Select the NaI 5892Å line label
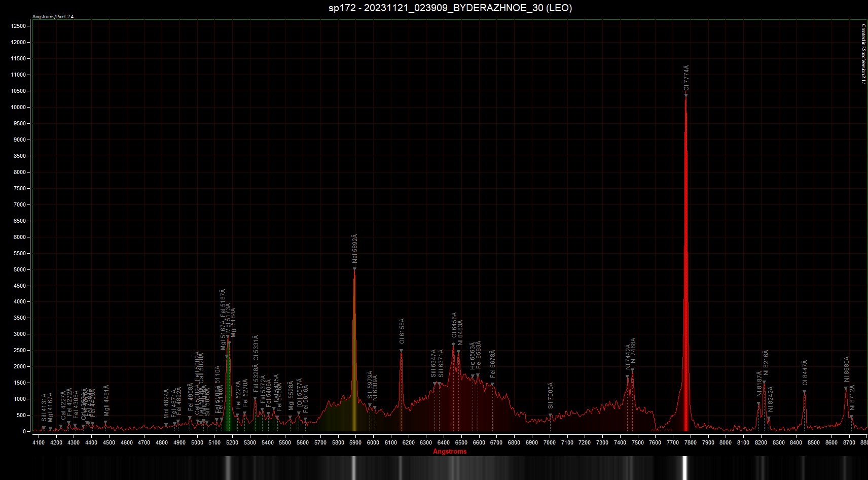Screen dimensions: 868x480 click(354, 249)
